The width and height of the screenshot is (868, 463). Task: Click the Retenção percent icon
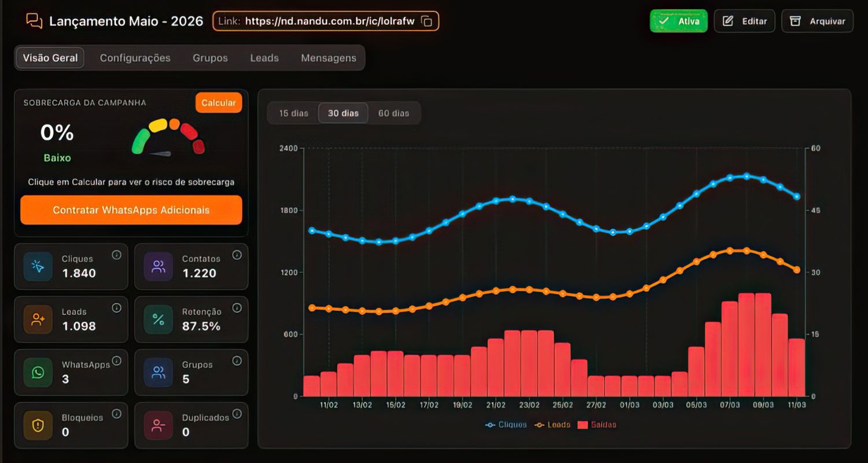point(159,319)
